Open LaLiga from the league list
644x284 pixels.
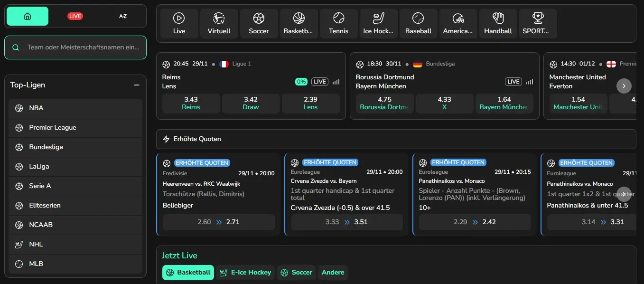click(x=75, y=167)
